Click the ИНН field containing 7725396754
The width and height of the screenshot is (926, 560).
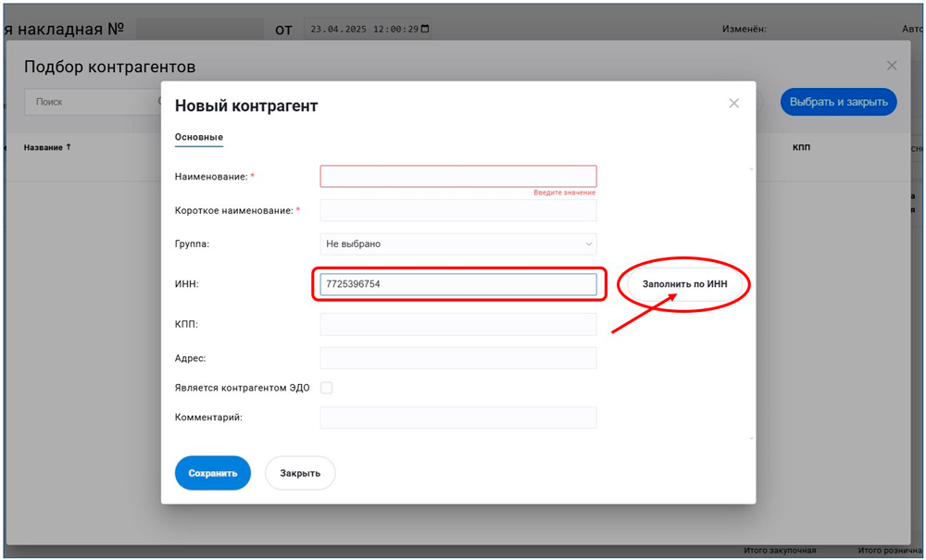(458, 284)
